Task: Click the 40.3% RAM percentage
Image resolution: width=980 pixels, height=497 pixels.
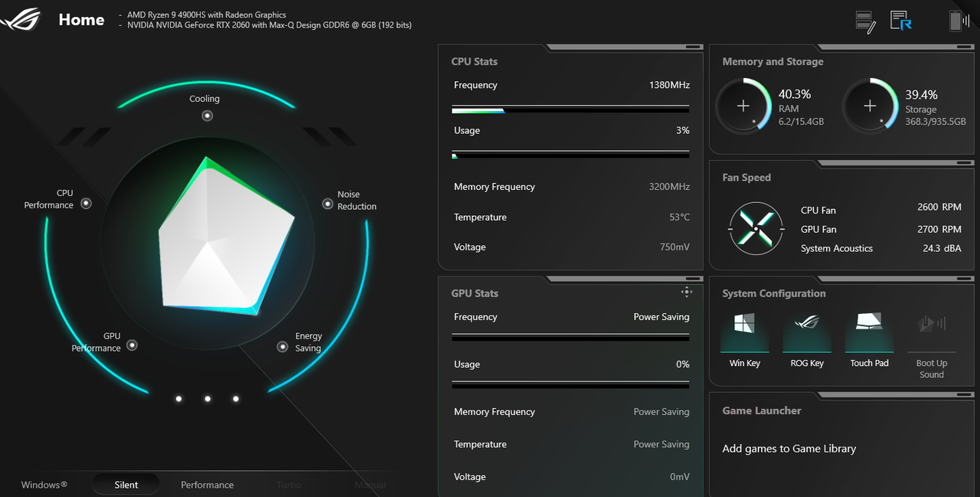Action: coord(795,94)
